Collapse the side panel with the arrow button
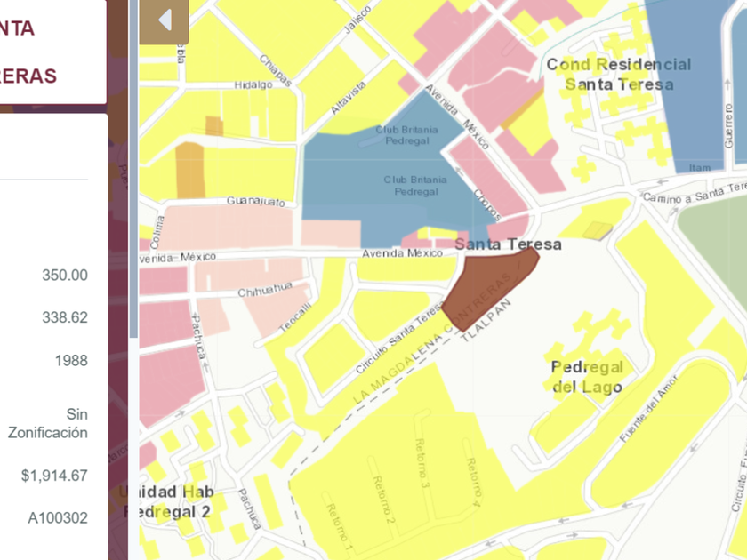Viewport: 747px width, 560px height. [x=164, y=20]
